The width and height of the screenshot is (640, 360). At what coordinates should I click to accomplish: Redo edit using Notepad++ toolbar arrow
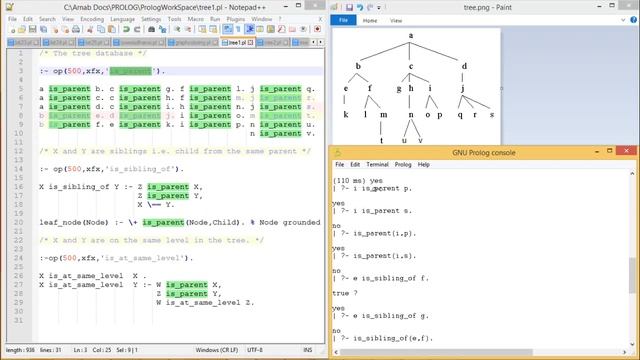tap(137, 29)
